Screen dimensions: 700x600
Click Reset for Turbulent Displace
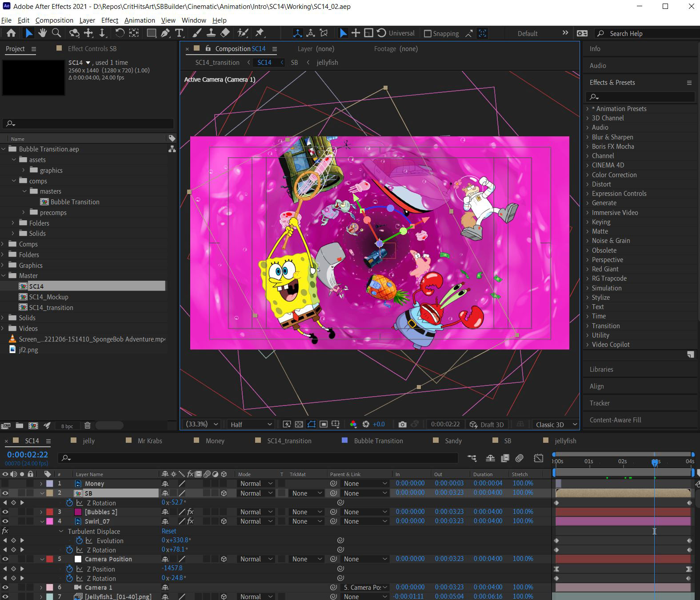click(x=169, y=531)
